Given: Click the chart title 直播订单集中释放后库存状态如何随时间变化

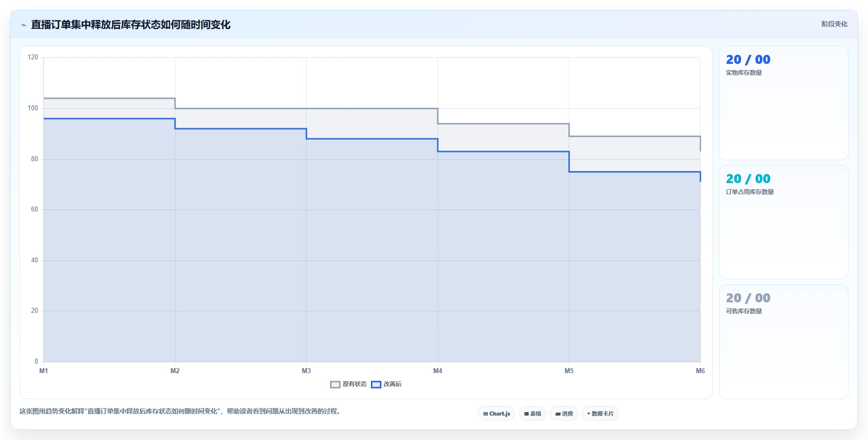Looking at the screenshot, I should [x=131, y=24].
